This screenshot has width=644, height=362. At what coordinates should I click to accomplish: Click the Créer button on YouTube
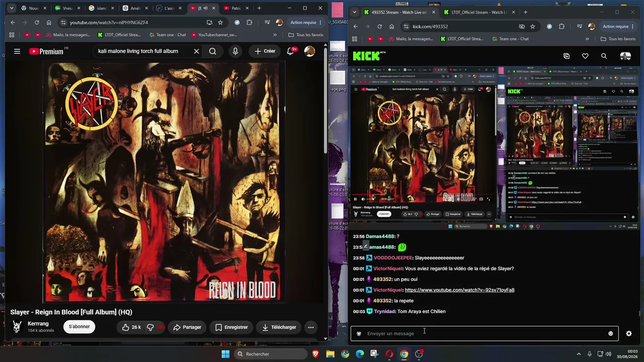265,51
